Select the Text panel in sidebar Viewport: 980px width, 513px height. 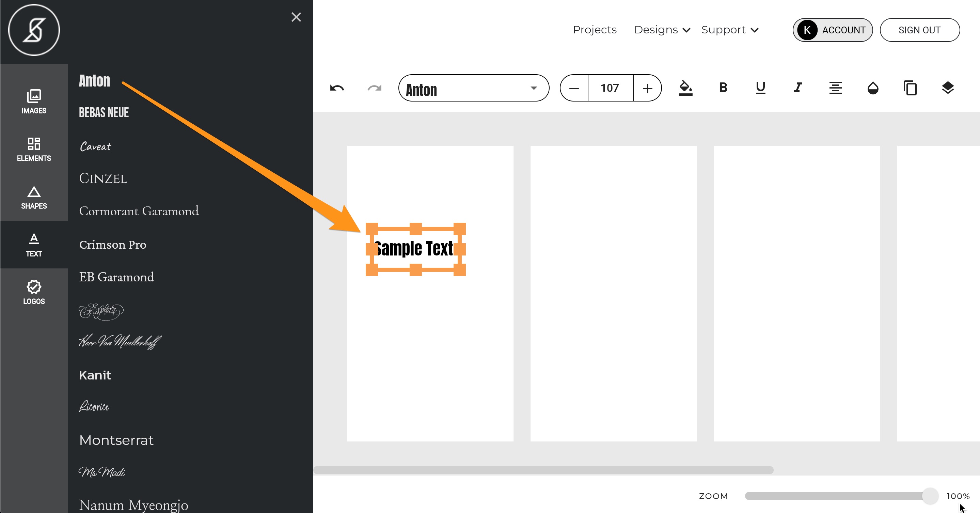(34, 245)
